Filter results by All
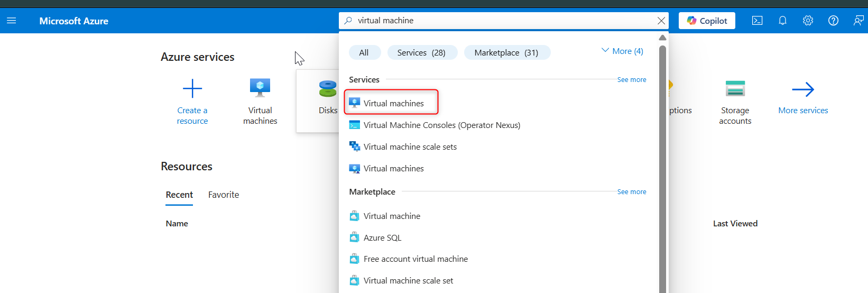This screenshot has width=868, height=293. [364, 52]
